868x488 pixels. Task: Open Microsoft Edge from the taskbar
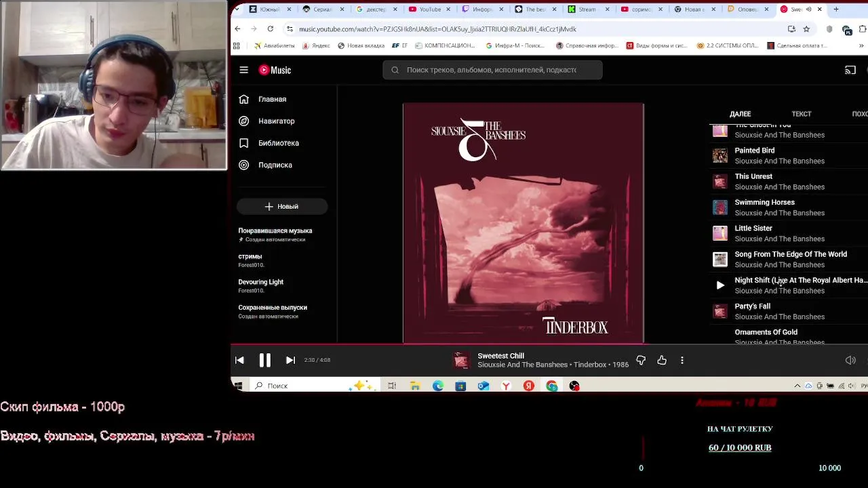438,386
